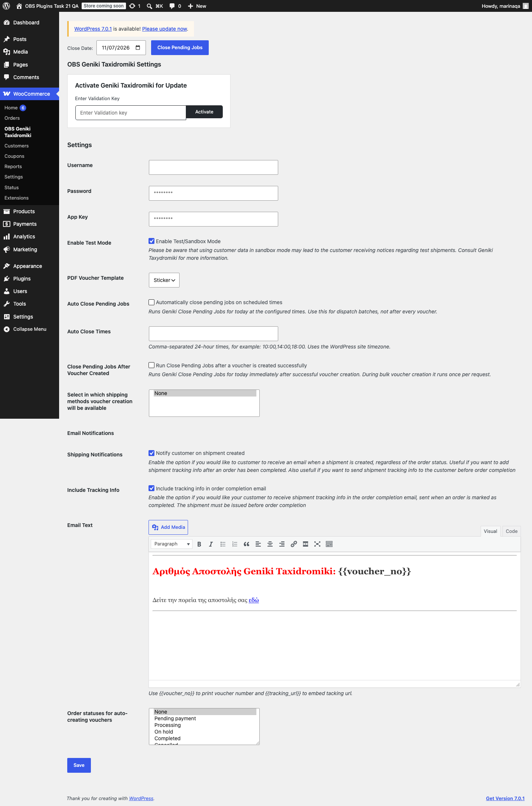Open comments bubble in admin bar
532x806 pixels.
(x=172, y=6)
